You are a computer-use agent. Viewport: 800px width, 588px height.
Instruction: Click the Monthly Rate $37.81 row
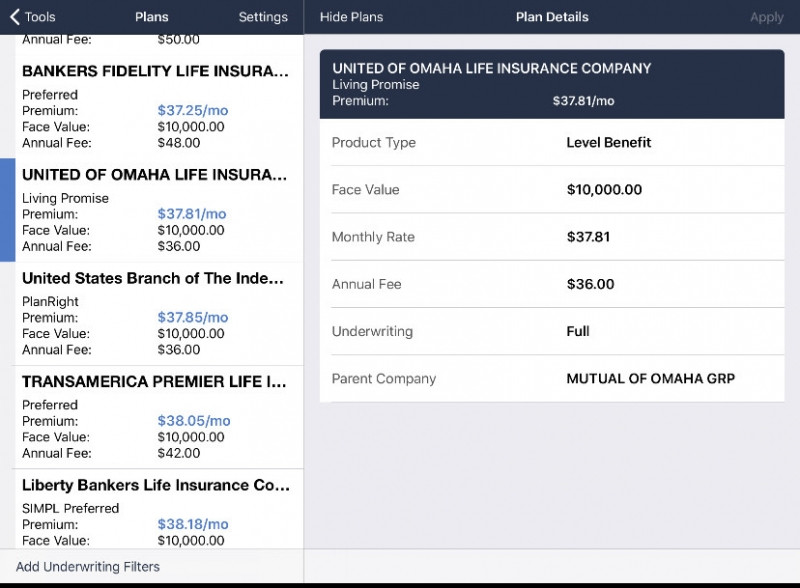coord(552,237)
